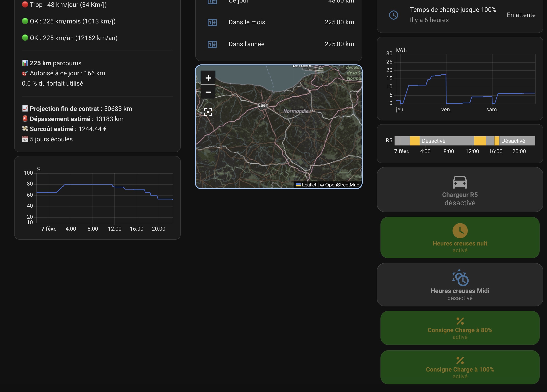The width and height of the screenshot is (547, 392).
Task: Click the Chargeur R5 car icon
Action: coord(460,182)
